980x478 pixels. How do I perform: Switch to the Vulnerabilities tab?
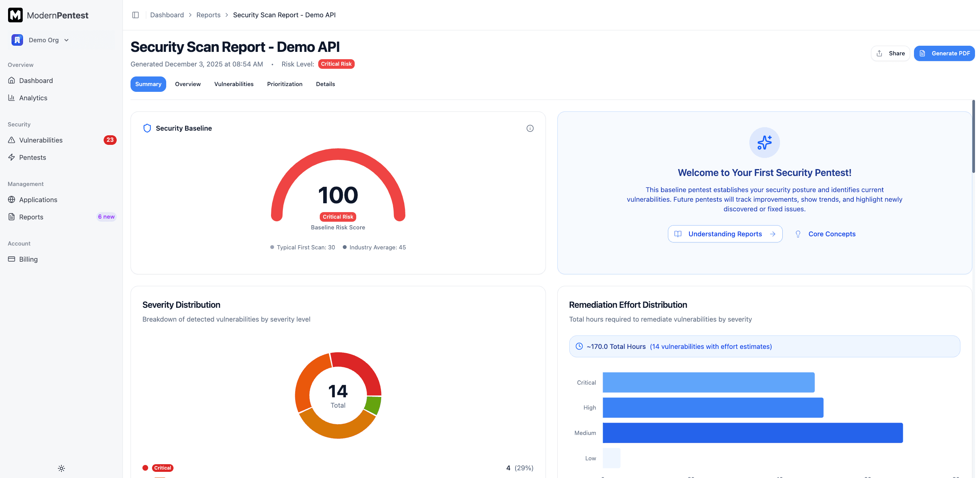tap(234, 84)
